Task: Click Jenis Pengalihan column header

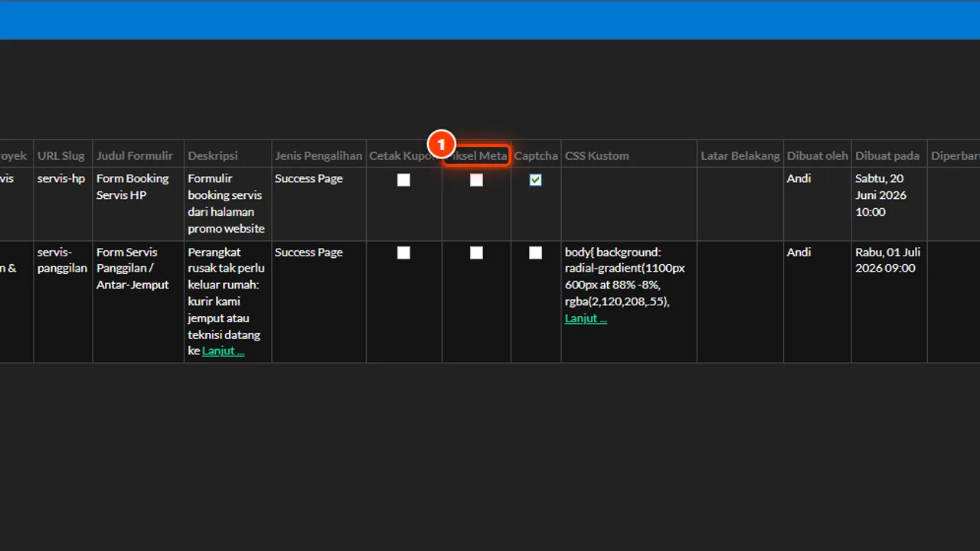Action: tap(318, 155)
